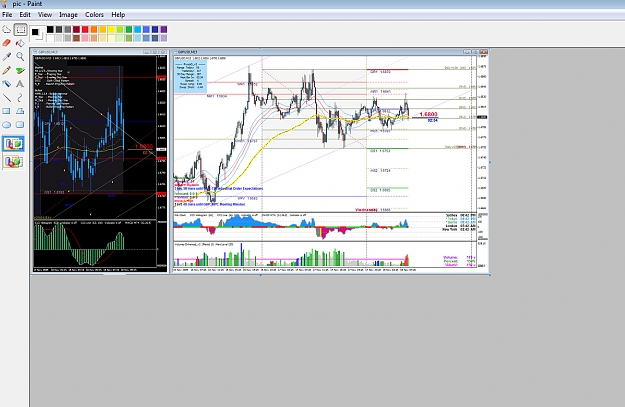Select the bright yellow palette swatch

point(111,29)
